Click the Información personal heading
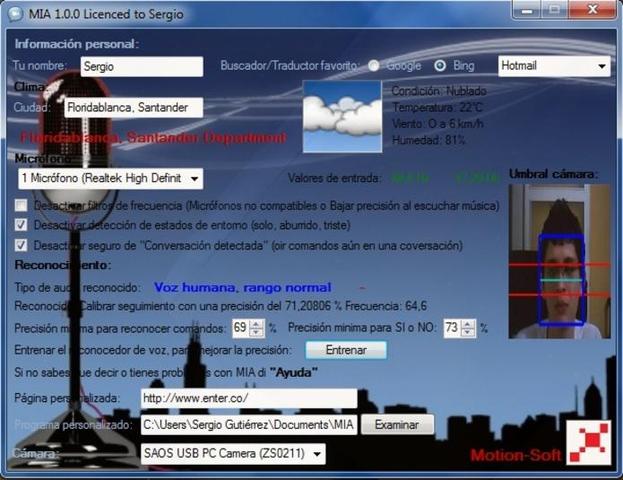 (77, 44)
